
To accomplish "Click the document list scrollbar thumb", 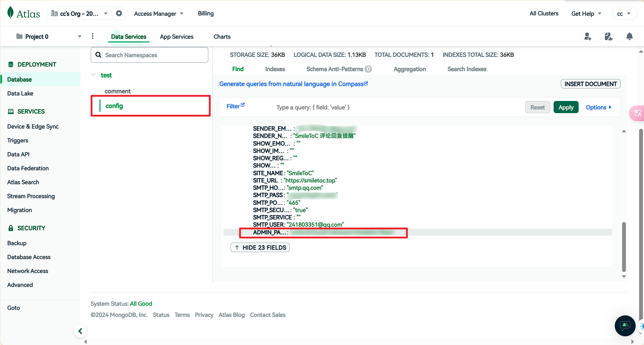I will (x=624, y=246).
